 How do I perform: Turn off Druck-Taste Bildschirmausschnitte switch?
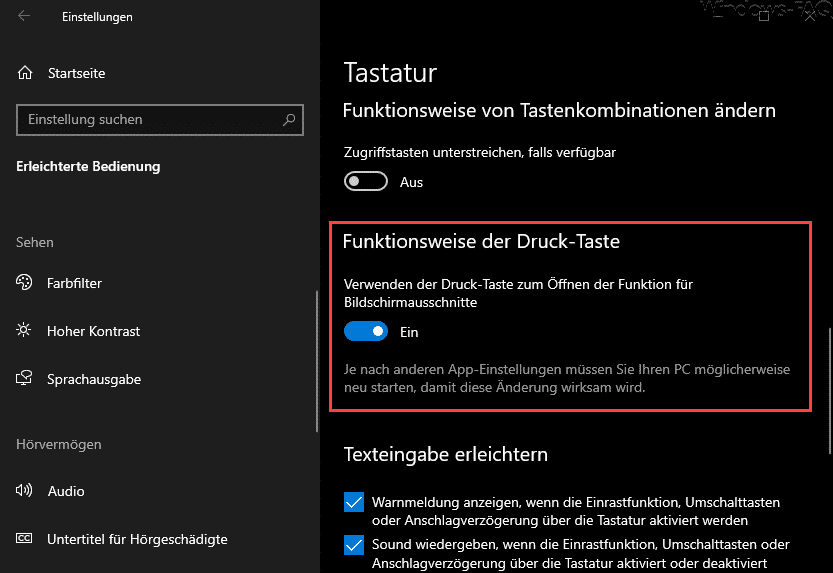coord(366,331)
